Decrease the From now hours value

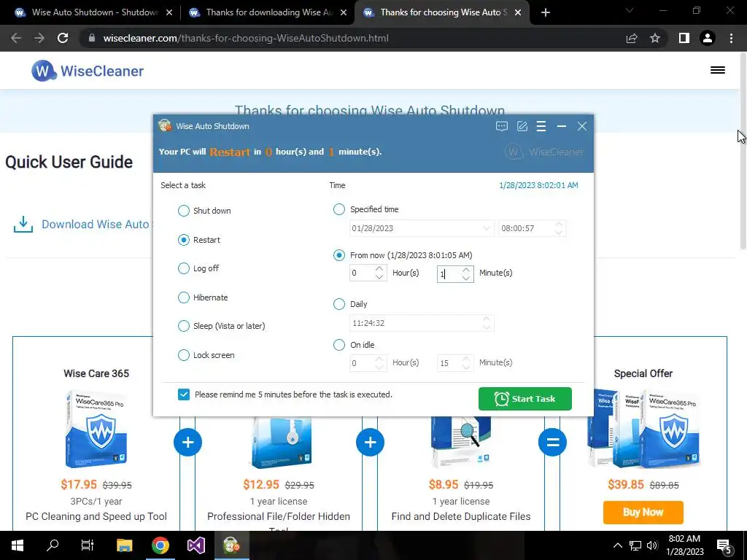(379, 276)
